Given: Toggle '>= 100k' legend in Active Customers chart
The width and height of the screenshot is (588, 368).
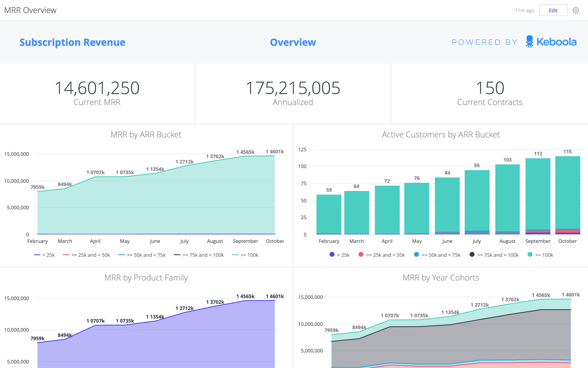Looking at the screenshot, I should 540,255.
